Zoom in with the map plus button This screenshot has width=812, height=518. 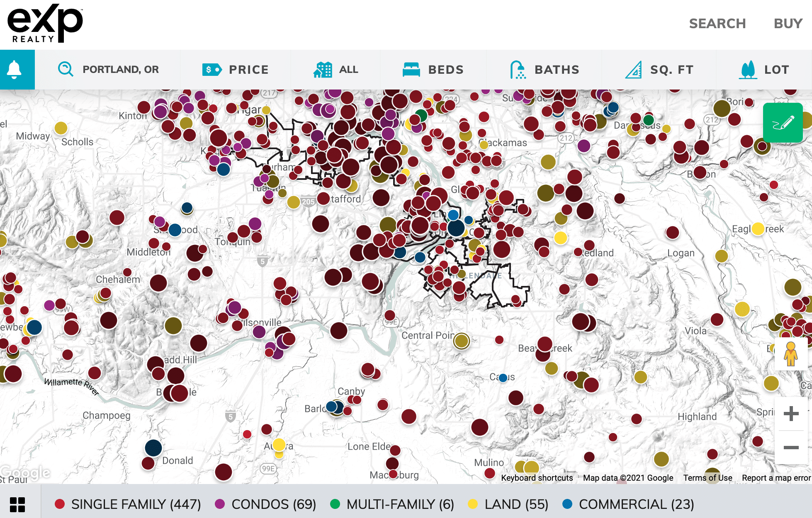pos(791,414)
